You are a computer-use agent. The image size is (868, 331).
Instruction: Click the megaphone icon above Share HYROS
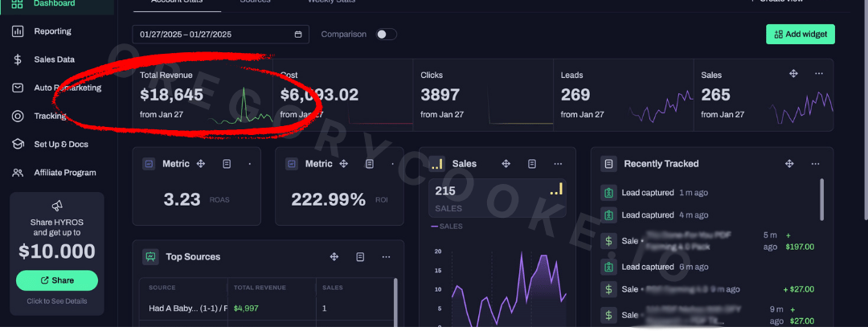57,206
